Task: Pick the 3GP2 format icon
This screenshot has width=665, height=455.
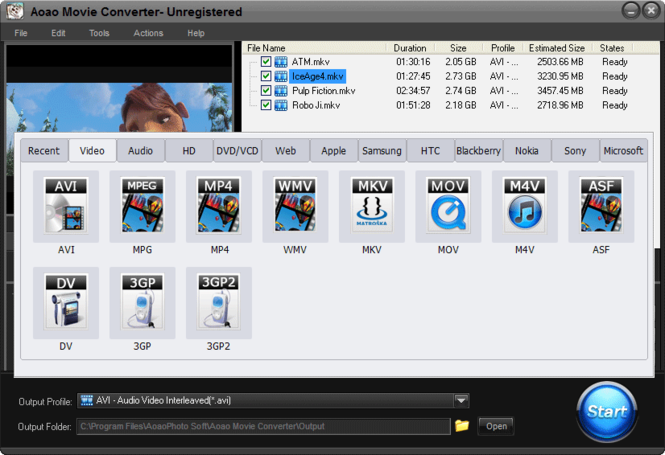Action: click(x=219, y=303)
